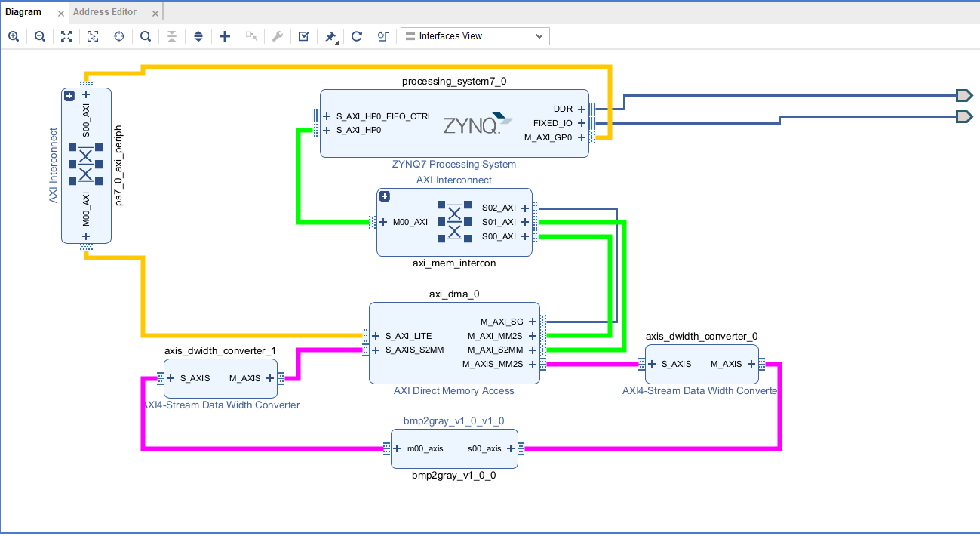Expand FIXED_IO pin on processing_system7_0
Viewport: 980px width, 536px height.
(x=582, y=123)
